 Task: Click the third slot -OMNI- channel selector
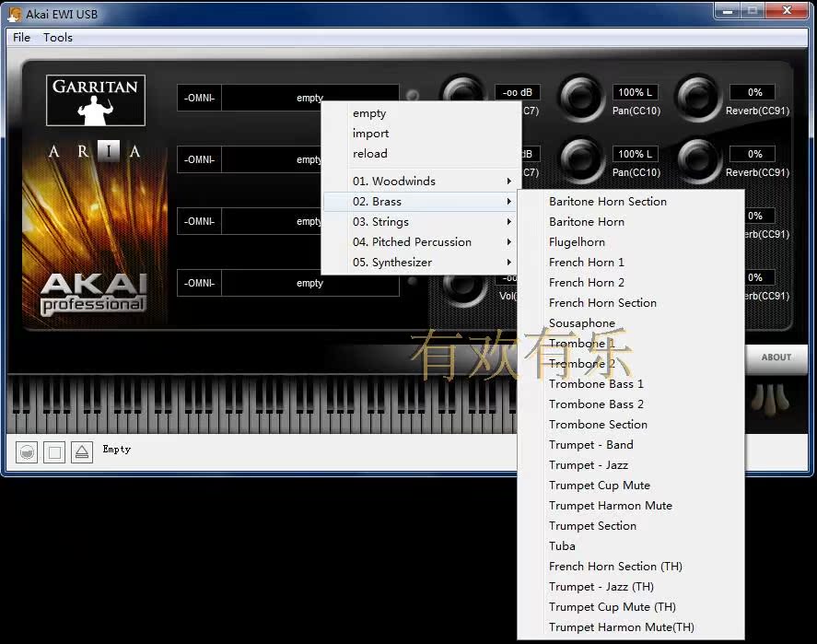pyautogui.click(x=199, y=221)
